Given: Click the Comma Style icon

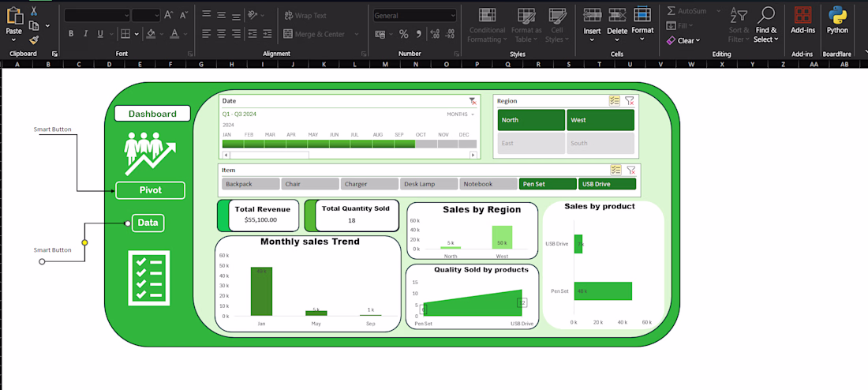Looking at the screenshot, I should click(x=418, y=35).
